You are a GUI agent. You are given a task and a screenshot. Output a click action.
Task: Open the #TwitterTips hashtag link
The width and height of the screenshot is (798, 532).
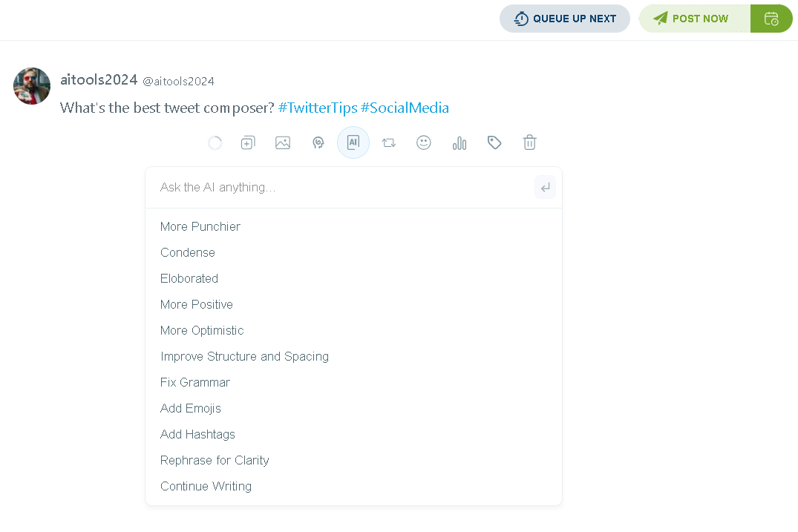[318, 108]
